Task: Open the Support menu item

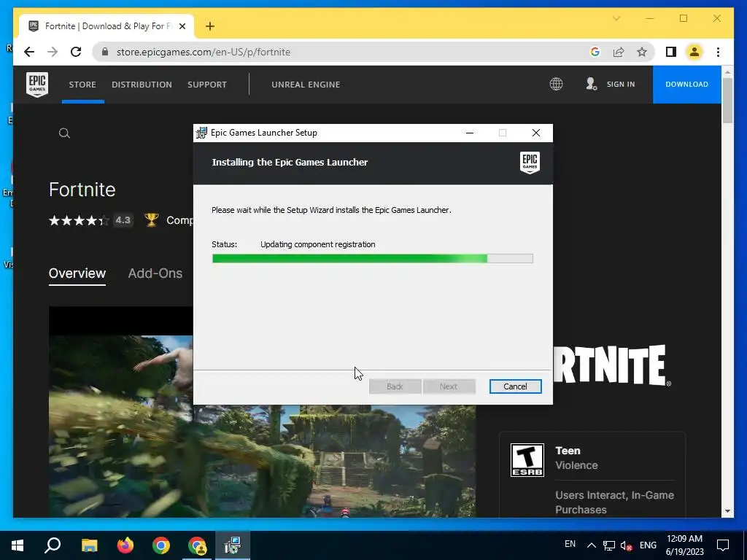Action: [207, 85]
